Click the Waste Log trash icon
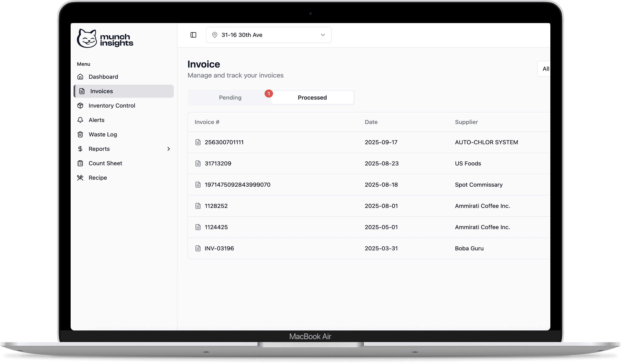 (x=80, y=134)
